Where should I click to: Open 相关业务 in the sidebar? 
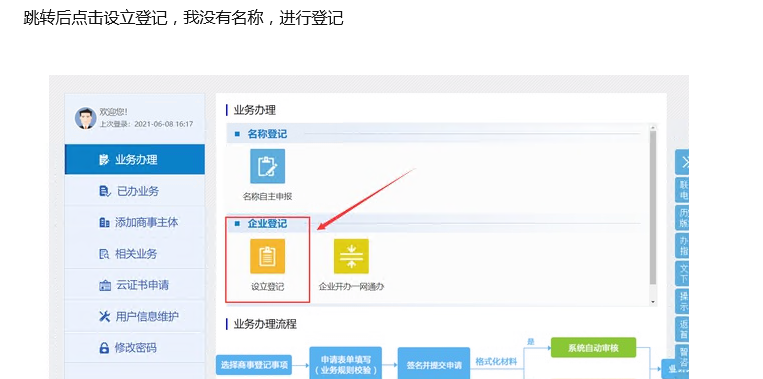click(x=135, y=253)
